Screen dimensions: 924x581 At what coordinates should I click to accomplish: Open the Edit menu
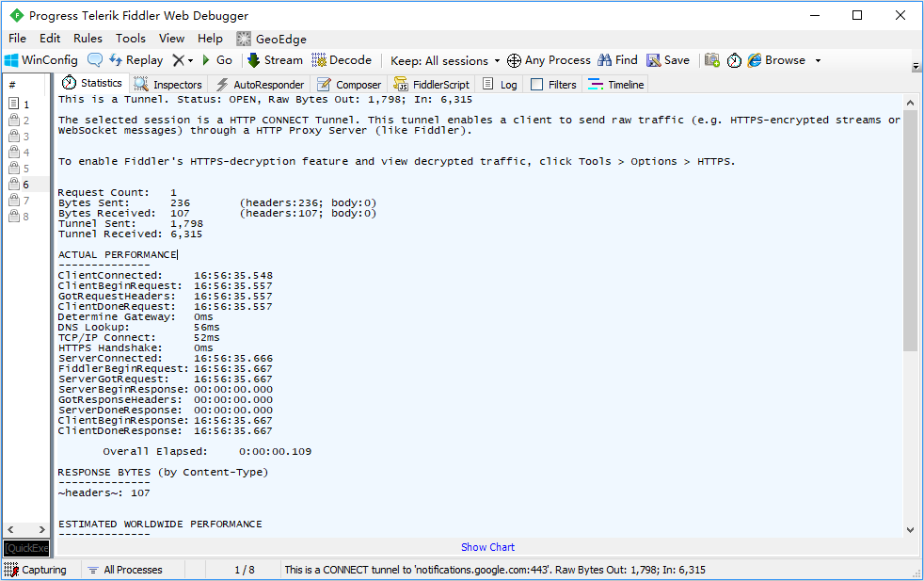pos(50,39)
